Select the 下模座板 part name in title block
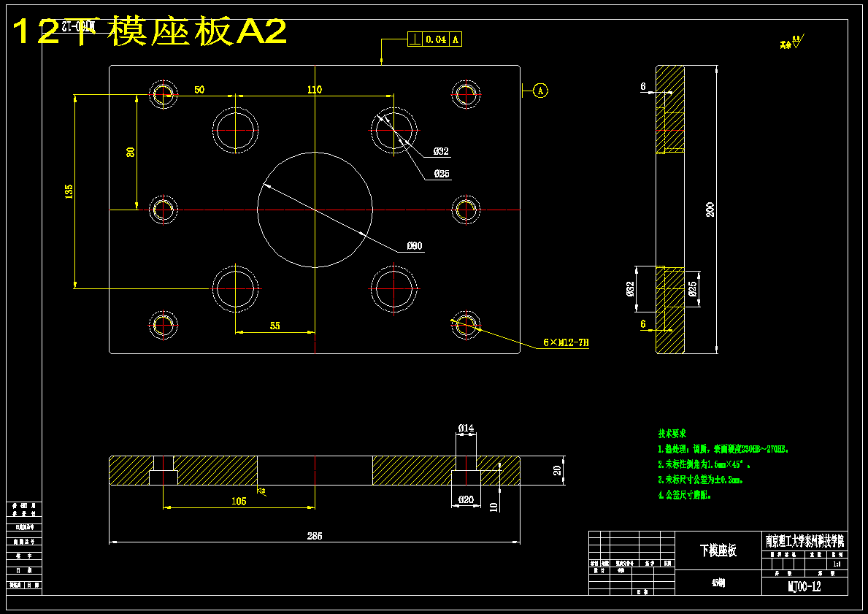The image size is (868, 614). pyautogui.click(x=718, y=550)
